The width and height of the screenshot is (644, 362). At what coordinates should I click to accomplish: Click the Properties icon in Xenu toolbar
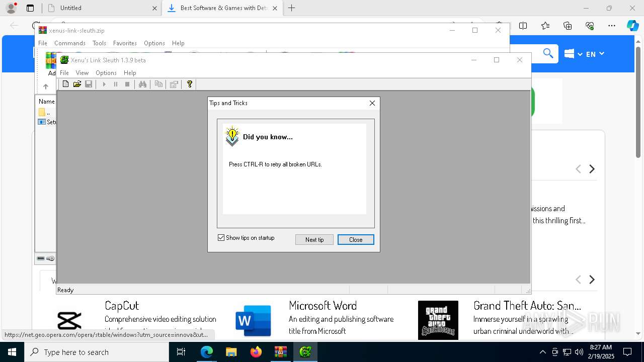tap(174, 84)
